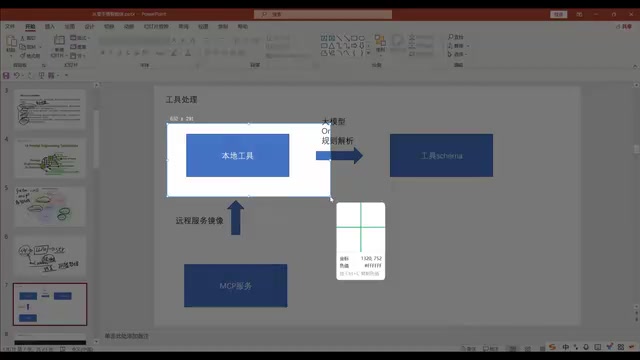This screenshot has height=360, width=640.
Task: Select the down arrow shape in gallery
Action: tap(362, 46)
